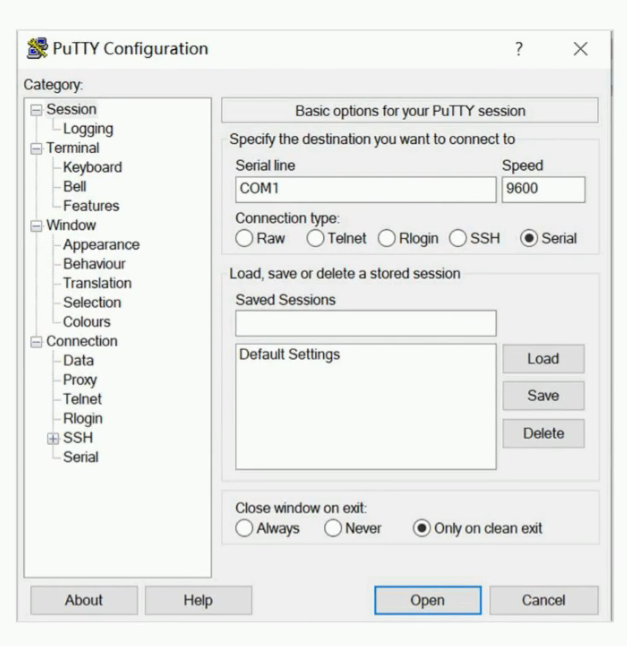The height and width of the screenshot is (646, 627).
Task: Select Default Settings in the sessions list
Action: coord(290,355)
